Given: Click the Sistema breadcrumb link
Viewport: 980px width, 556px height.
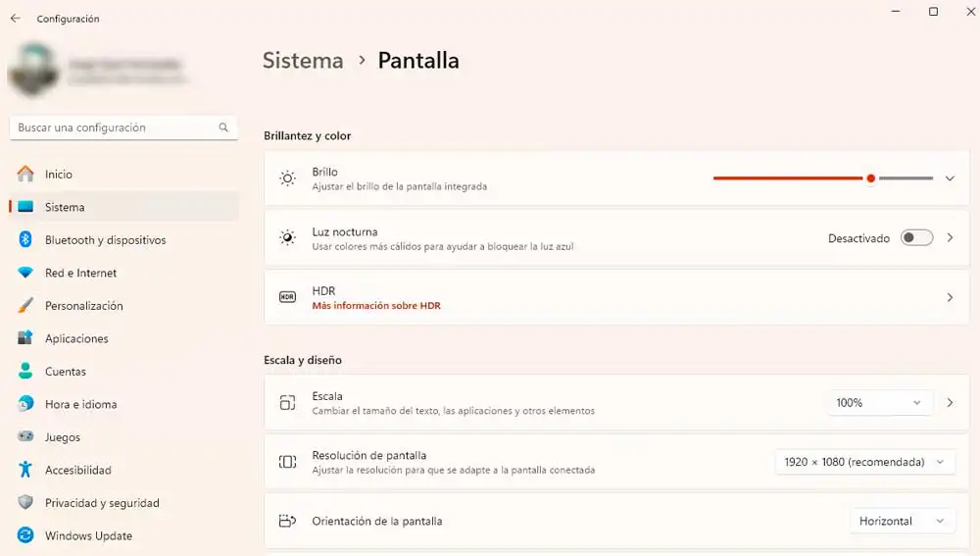Looking at the screenshot, I should (x=303, y=61).
